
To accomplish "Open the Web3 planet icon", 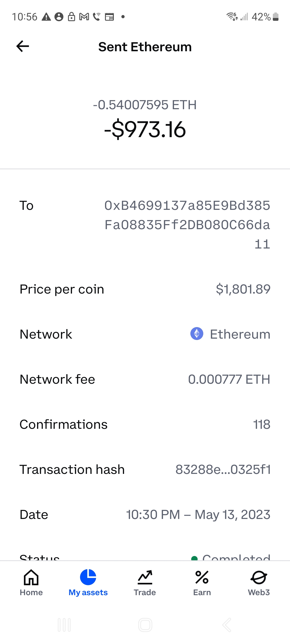I will coord(259,577).
